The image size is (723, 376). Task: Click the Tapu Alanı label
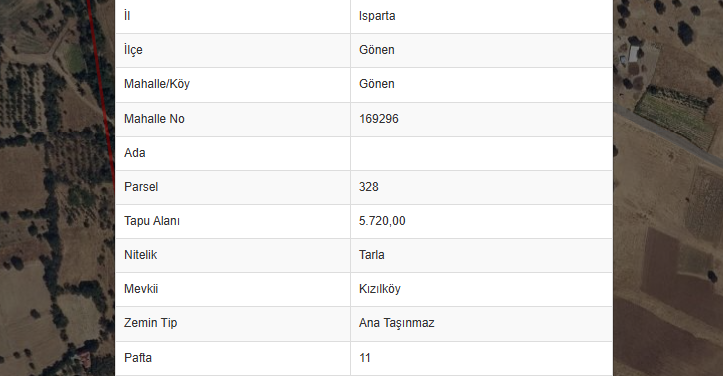[152, 221]
